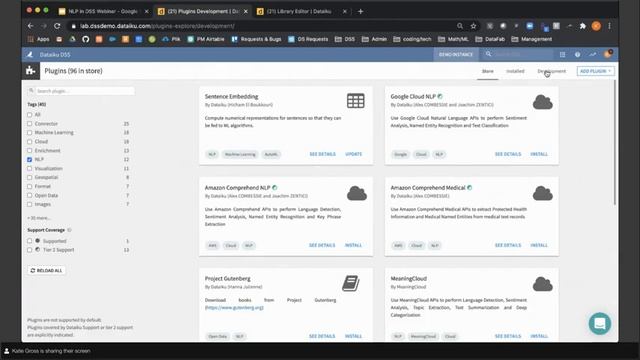Switch to NLP in DSS Webinar browser tab

(103, 11)
